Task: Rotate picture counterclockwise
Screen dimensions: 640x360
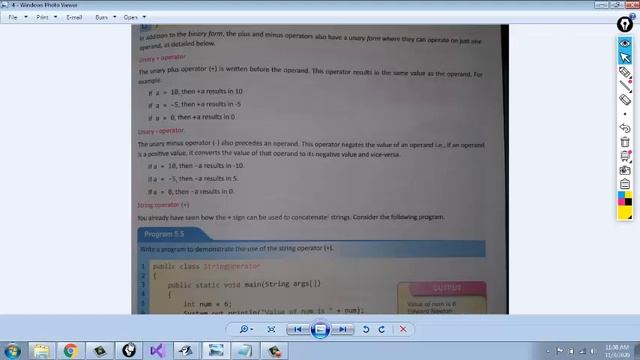Action: click(366, 329)
